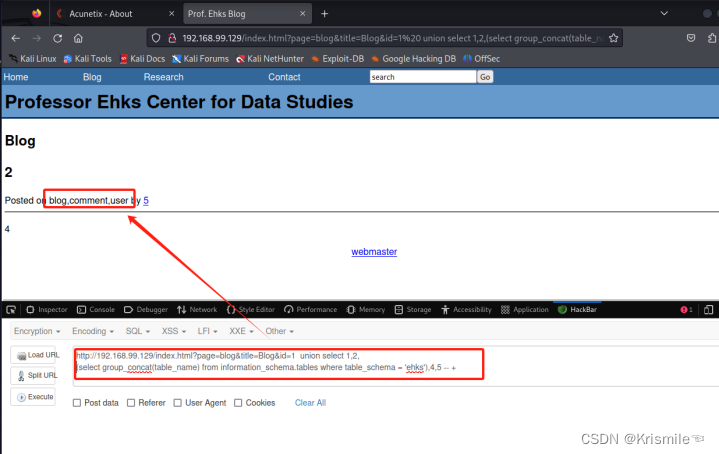Close the Prof. Ehks Blog tab
719x454 pixels.
(303, 14)
